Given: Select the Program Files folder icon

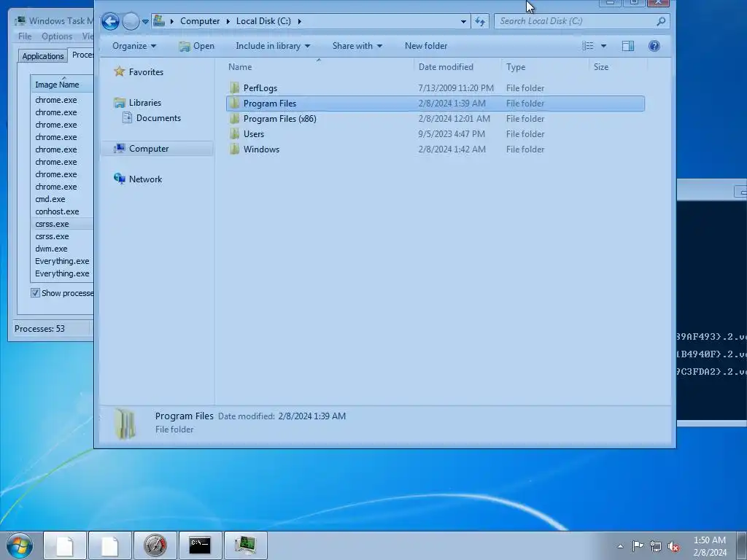Looking at the screenshot, I should (x=234, y=103).
